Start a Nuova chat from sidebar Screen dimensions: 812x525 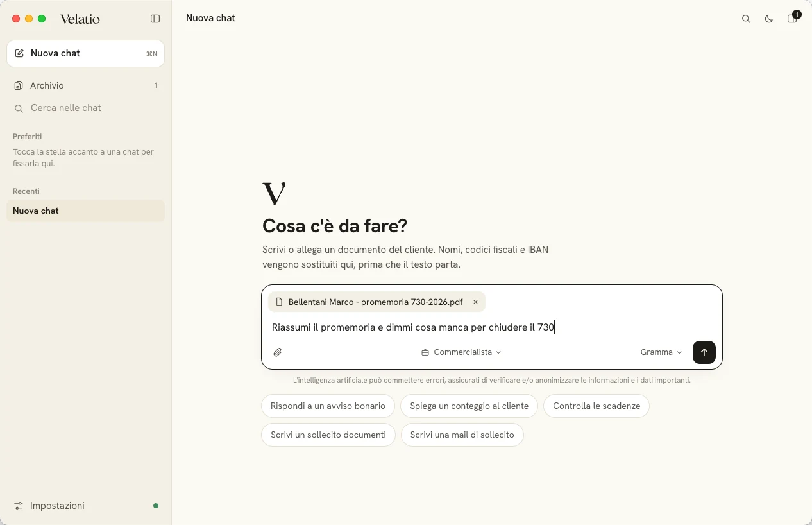click(85, 53)
